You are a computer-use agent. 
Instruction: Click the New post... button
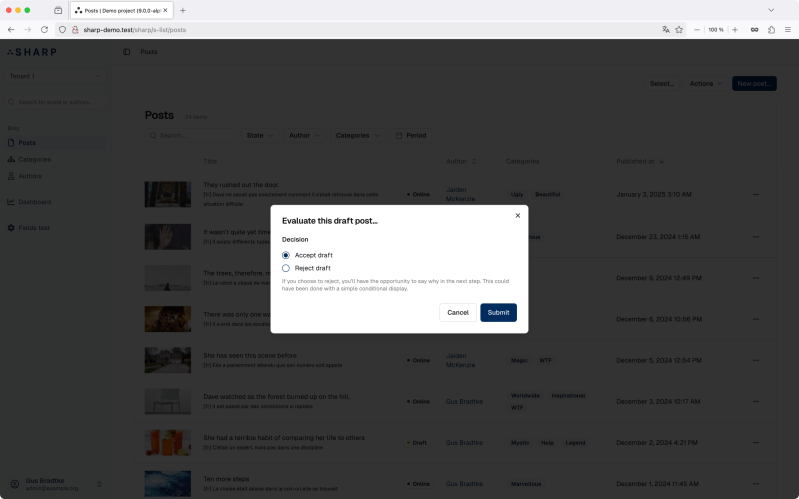point(754,84)
